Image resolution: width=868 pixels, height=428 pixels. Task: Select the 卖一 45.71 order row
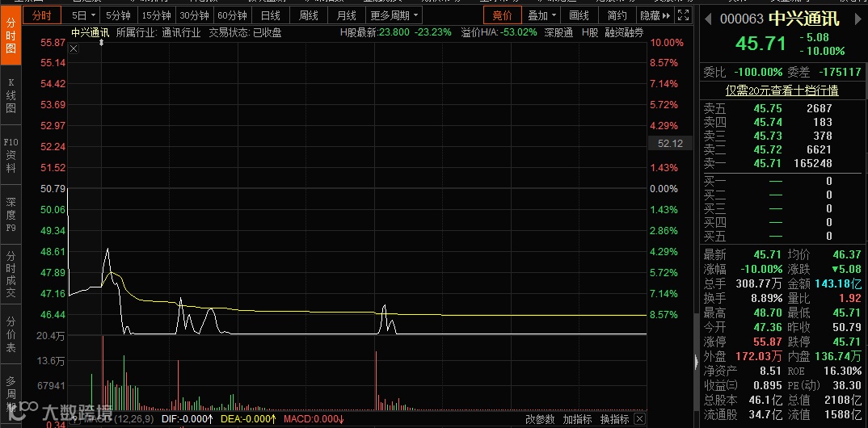pos(782,163)
